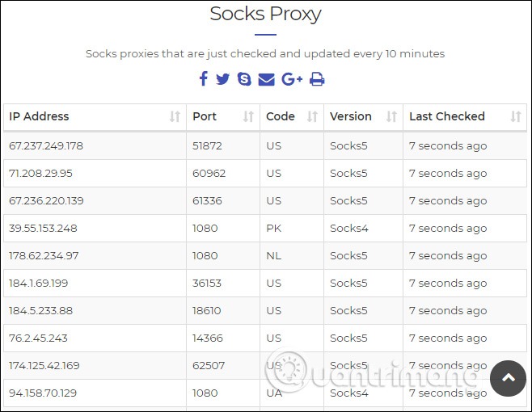The height and width of the screenshot is (412, 532).
Task: Sort by Code using its sort arrows
Action: (312, 116)
